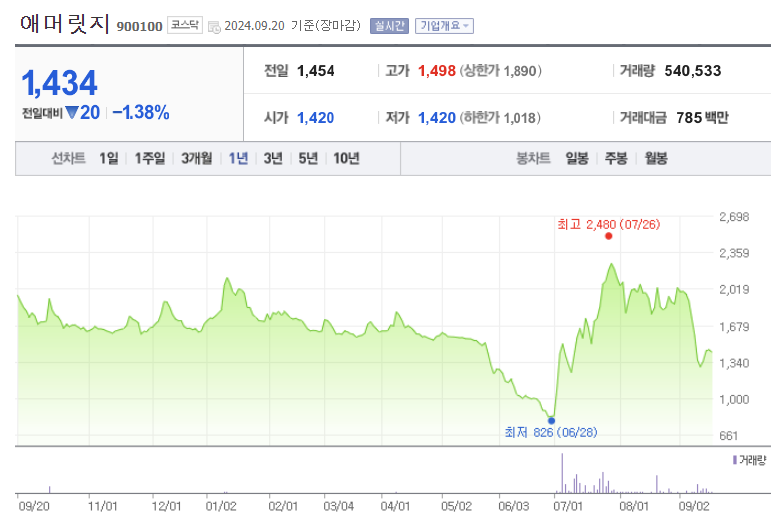Click the 실시간 button
Viewport: 771px width, 519px height.
pyautogui.click(x=389, y=26)
